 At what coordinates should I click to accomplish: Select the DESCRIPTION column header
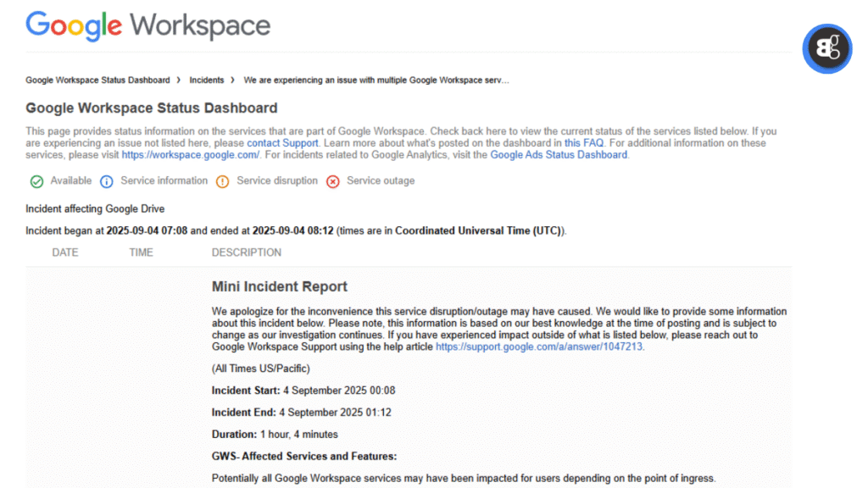(x=246, y=252)
